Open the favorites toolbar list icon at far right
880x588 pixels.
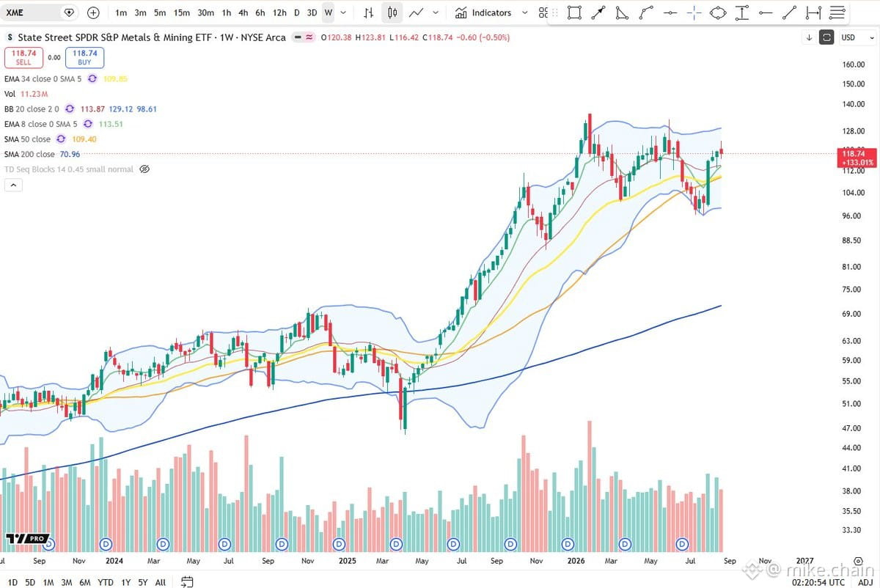(837, 12)
